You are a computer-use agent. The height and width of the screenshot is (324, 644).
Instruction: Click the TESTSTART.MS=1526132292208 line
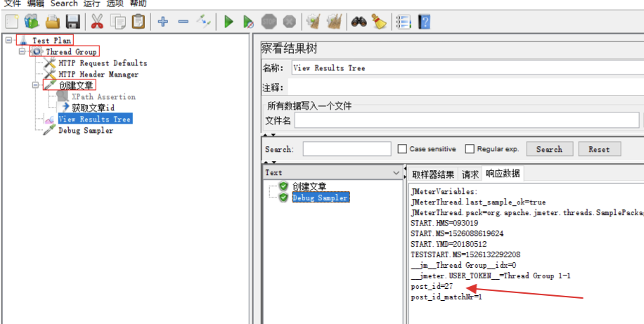click(465, 254)
